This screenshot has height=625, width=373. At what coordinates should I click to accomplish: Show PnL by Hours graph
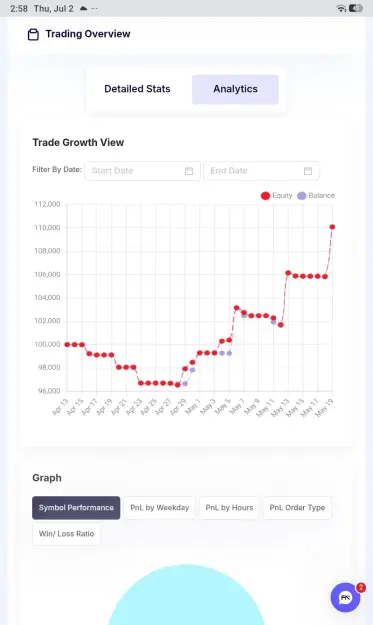coord(229,508)
